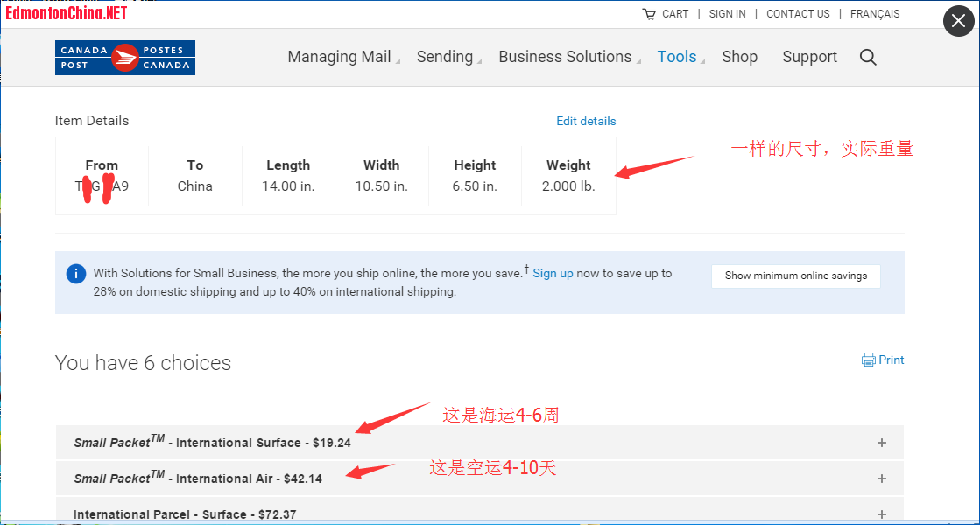The height and width of the screenshot is (525, 980).
Task: Expand International Parcel Surface plus icon
Action: (882, 514)
